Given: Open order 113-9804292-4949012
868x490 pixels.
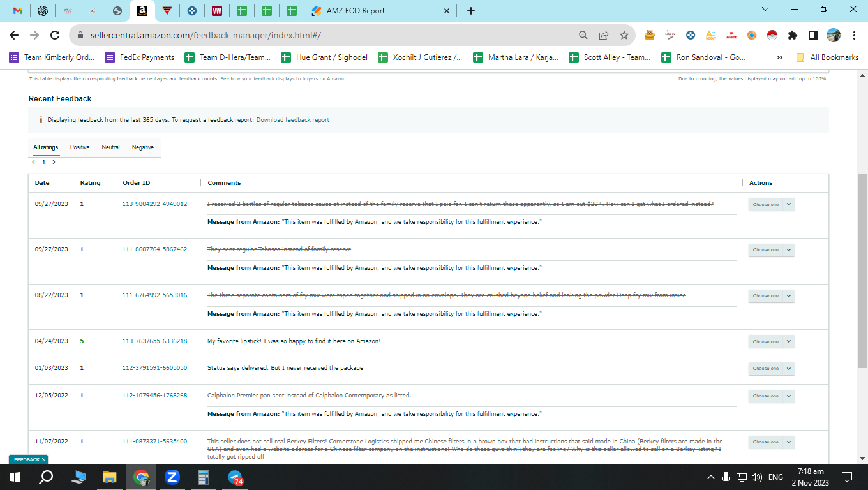Looking at the screenshot, I should click(154, 204).
